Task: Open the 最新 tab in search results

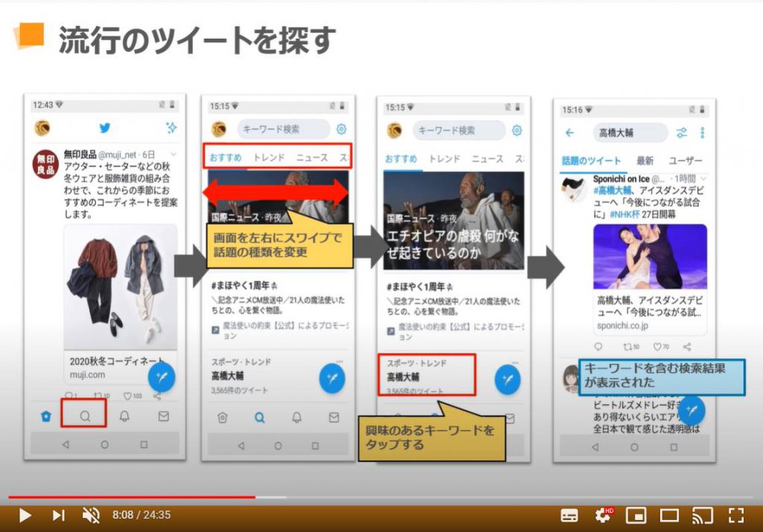Action: [645, 161]
